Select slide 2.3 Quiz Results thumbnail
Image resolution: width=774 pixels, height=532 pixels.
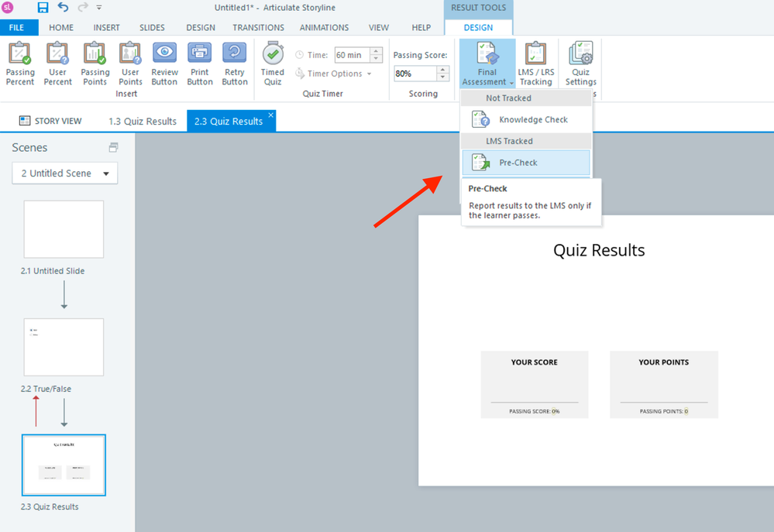pyautogui.click(x=64, y=465)
